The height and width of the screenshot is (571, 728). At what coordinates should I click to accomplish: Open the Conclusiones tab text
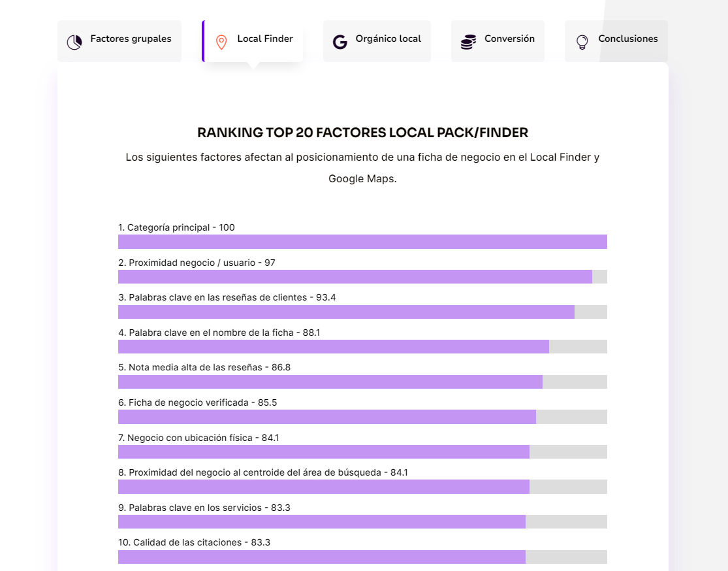[627, 39]
